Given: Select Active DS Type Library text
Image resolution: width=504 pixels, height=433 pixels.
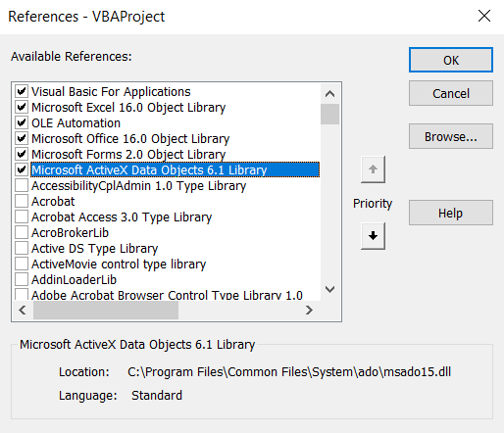Looking at the screenshot, I should pyautogui.click(x=94, y=249).
